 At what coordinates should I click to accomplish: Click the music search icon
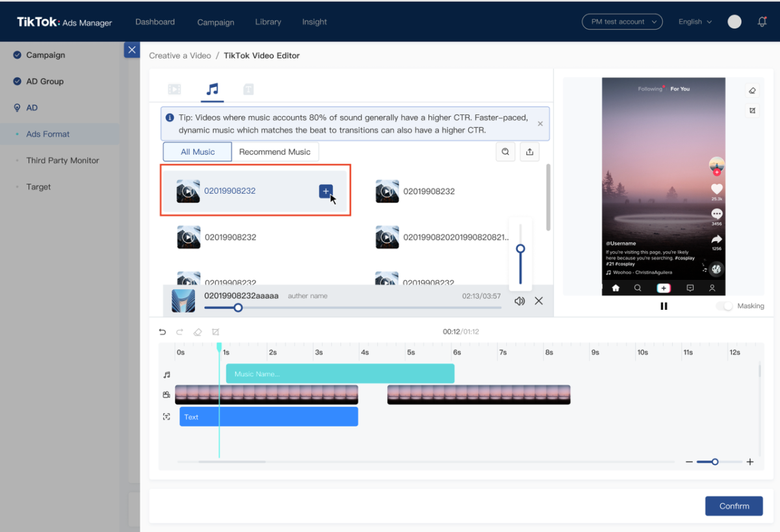505,152
